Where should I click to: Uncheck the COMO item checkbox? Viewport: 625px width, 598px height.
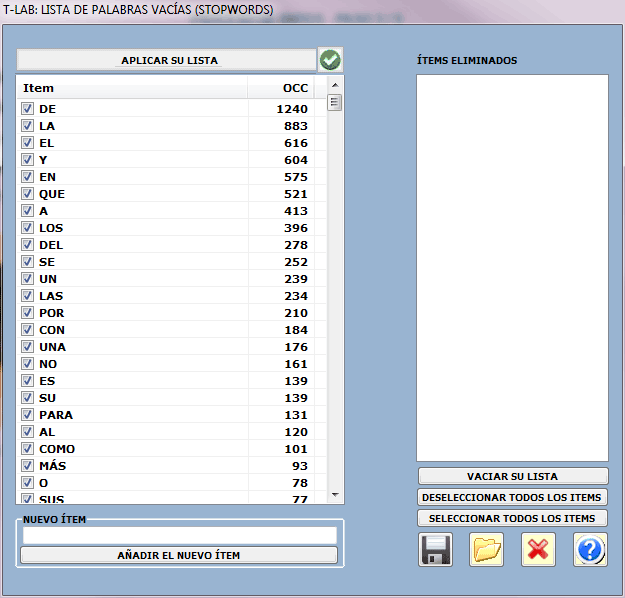pyautogui.click(x=28, y=448)
